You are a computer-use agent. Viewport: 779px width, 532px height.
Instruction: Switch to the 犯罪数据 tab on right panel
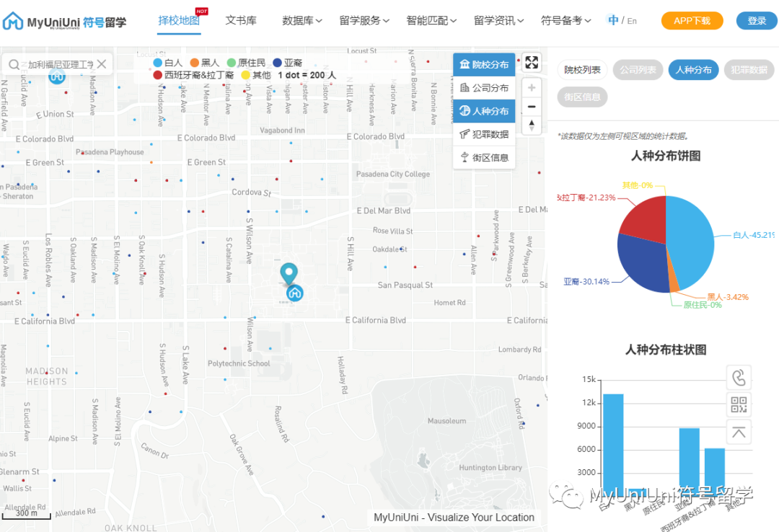tap(750, 70)
